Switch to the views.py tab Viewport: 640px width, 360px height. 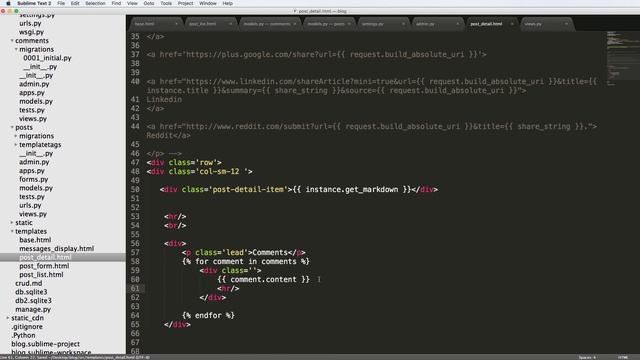coord(546,24)
